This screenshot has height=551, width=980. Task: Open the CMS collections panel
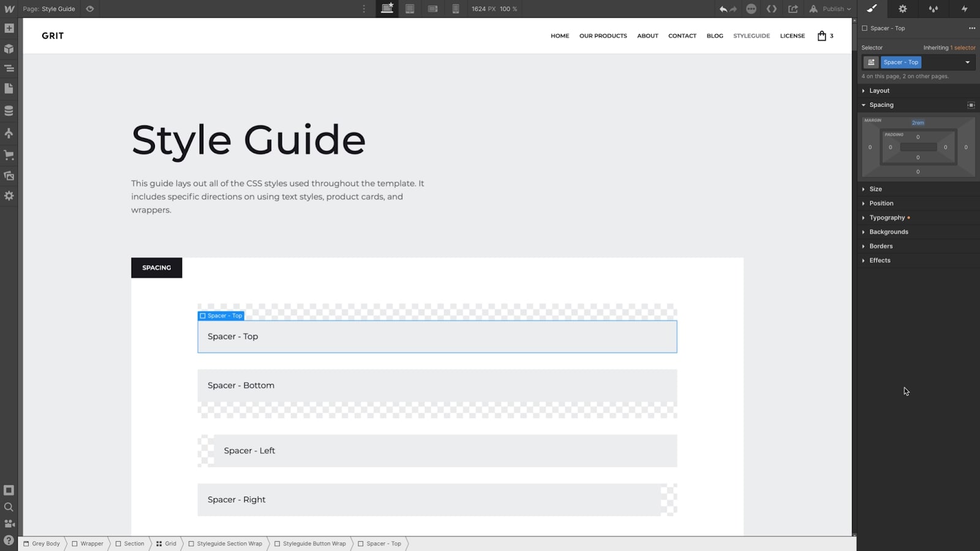(9, 111)
